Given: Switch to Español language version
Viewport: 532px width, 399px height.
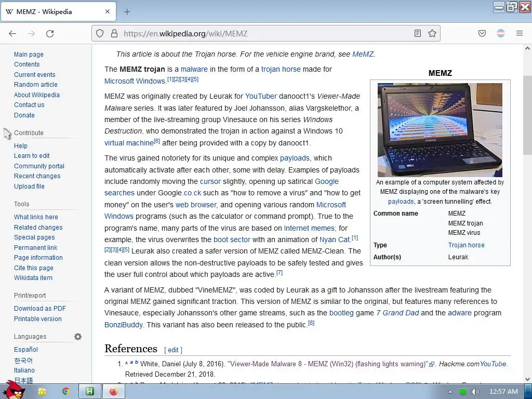Looking at the screenshot, I should [26, 350].
